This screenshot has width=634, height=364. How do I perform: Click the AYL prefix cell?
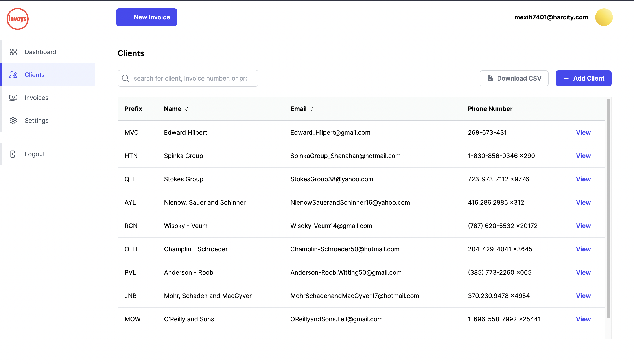130,202
